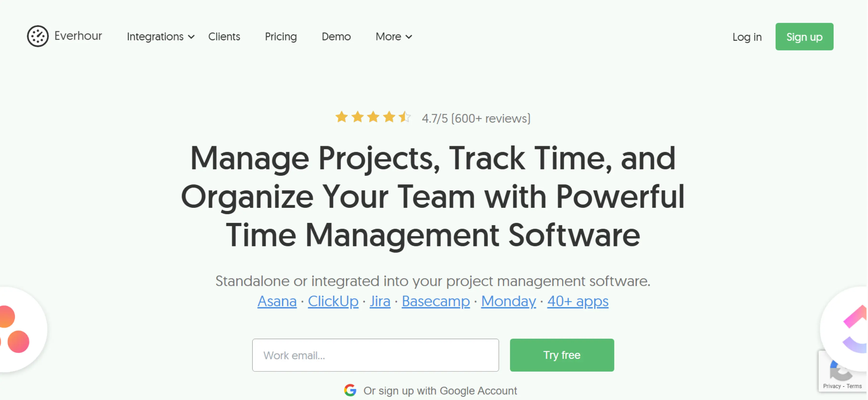Click the Everhour clock logo icon

tap(38, 36)
